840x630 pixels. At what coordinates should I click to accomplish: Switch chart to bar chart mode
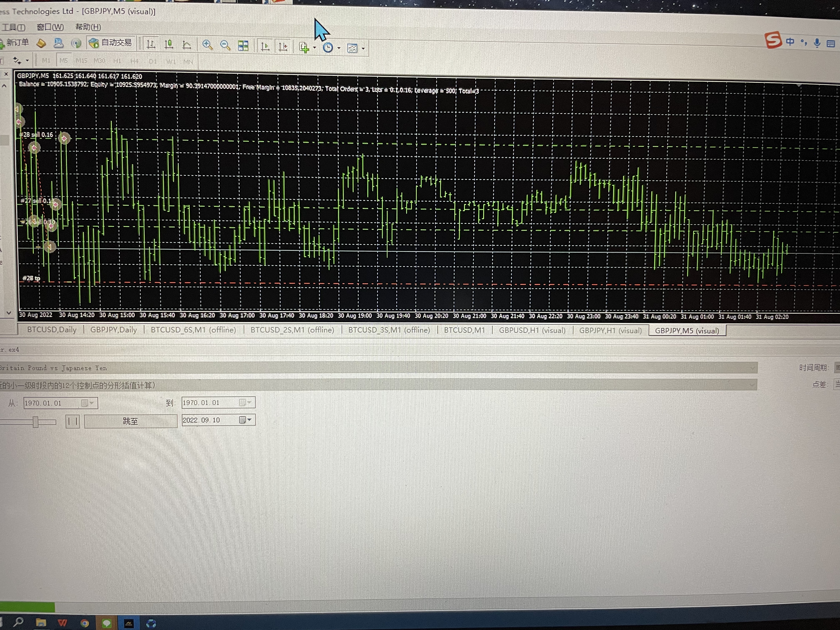[x=151, y=44]
